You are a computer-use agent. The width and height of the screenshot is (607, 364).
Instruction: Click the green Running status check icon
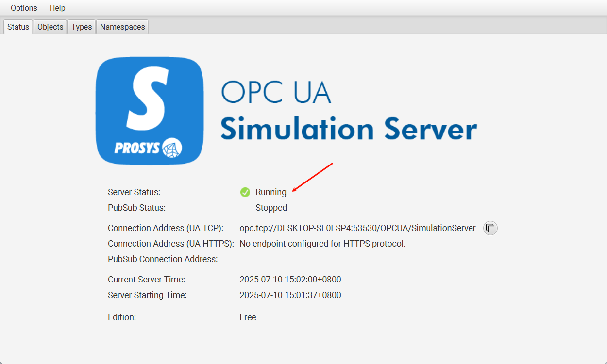point(245,192)
